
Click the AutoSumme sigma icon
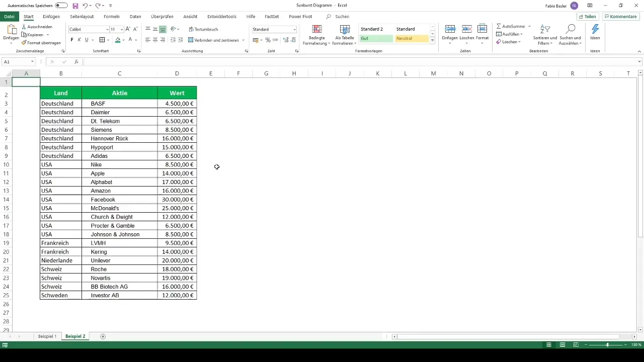pyautogui.click(x=499, y=26)
